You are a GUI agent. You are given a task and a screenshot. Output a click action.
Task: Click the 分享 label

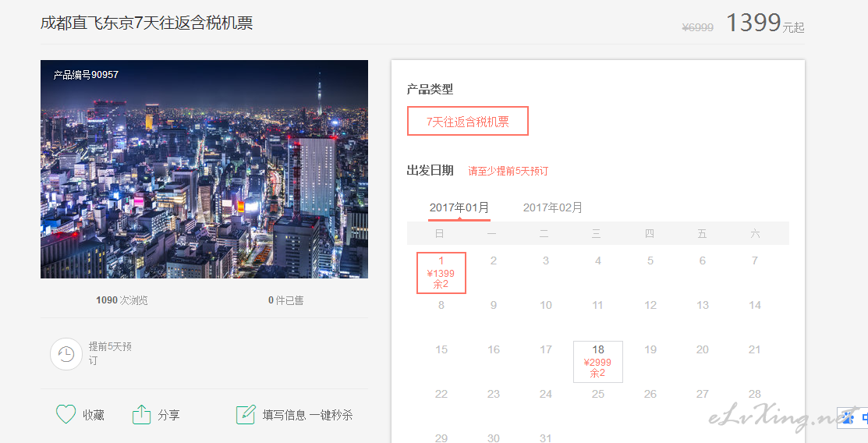[x=168, y=415]
